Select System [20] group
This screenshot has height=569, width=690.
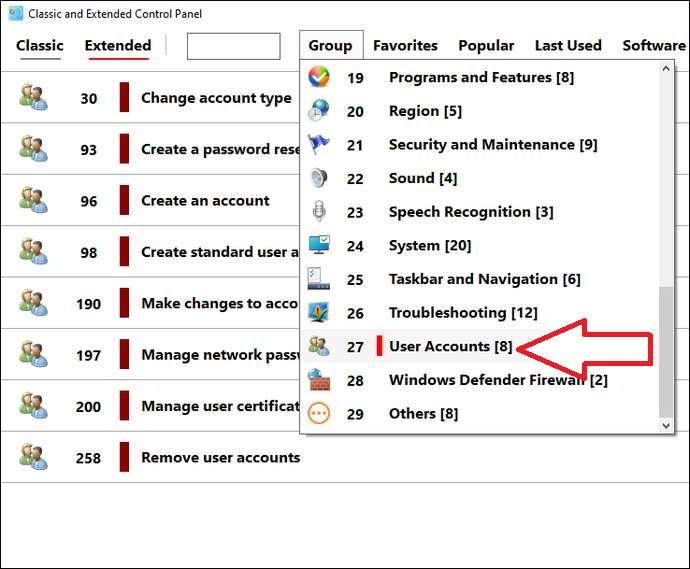[x=430, y=246]
